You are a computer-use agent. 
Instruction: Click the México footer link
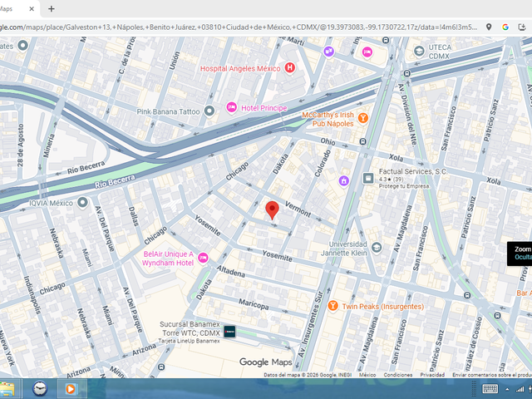point(367,375)
